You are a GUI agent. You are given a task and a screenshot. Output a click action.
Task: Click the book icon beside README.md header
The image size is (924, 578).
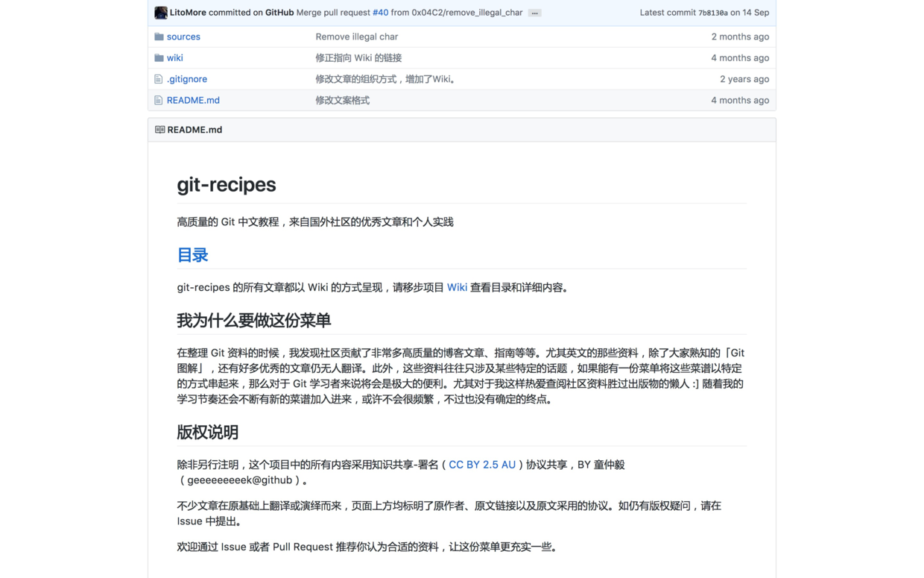[159, 130]
